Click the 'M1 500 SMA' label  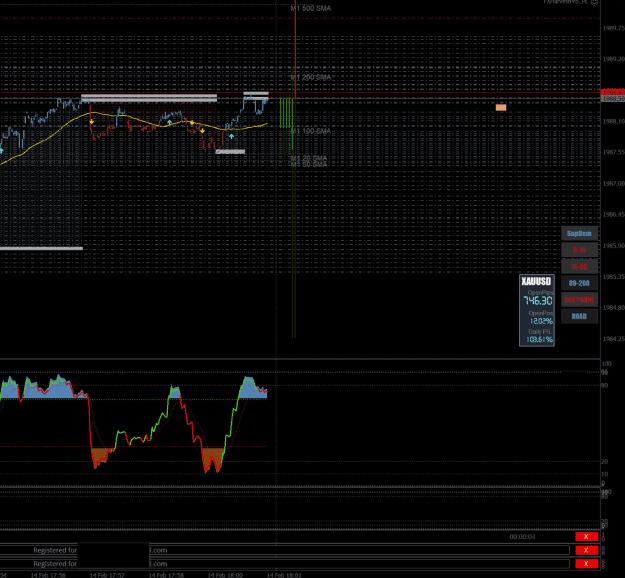coord(311,8)
